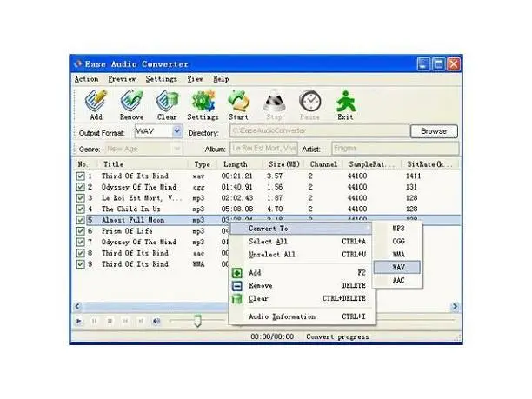Skip to next track in player bar
Image resolution: width=532 pixels, height=399 pixels.
tap(141, 321)
